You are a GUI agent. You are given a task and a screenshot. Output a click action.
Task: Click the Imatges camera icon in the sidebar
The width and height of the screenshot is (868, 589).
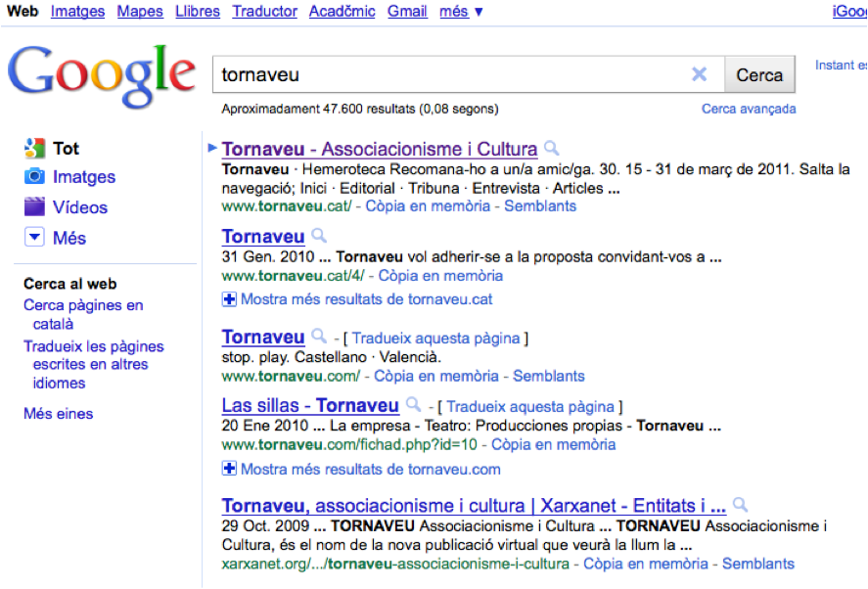coord(32,177)
